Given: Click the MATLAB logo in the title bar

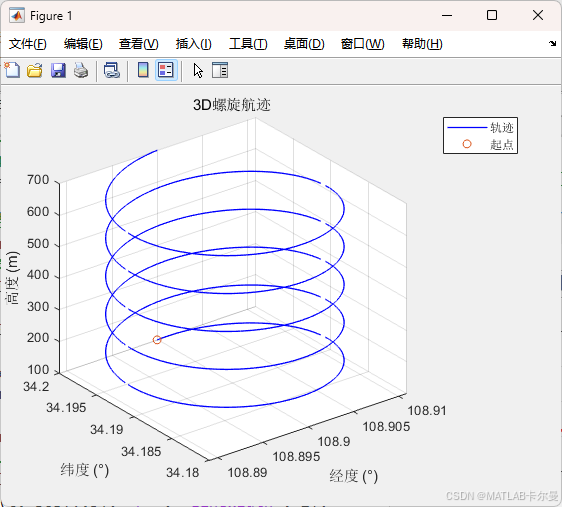Looking at the screenshot, I should coord(17,16).
